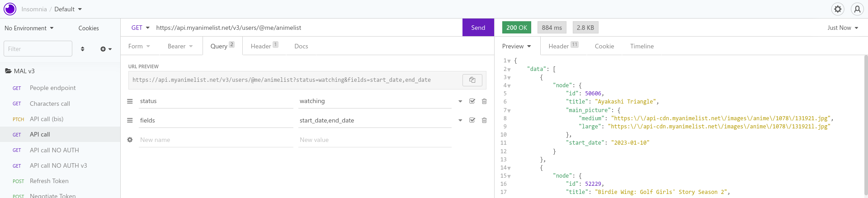Screen dimensions: 868x198
Task: Click the request filter input
Action: coord(38,49)
